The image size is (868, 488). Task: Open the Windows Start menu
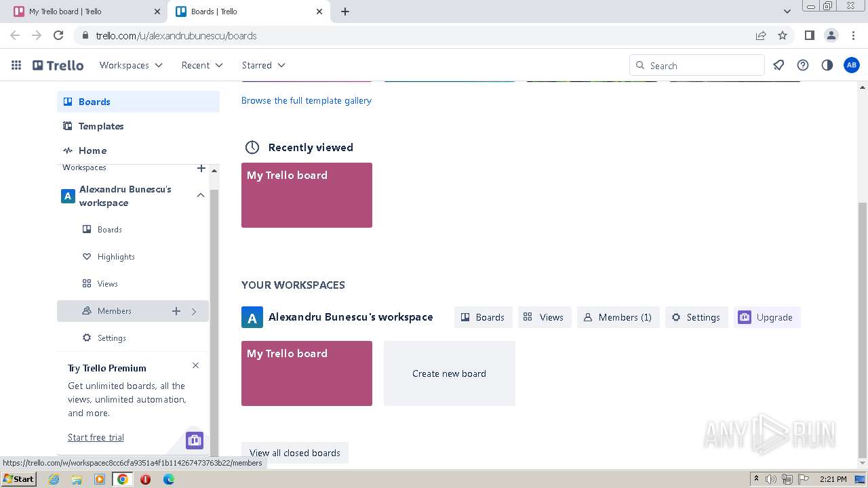coord(18,479)
